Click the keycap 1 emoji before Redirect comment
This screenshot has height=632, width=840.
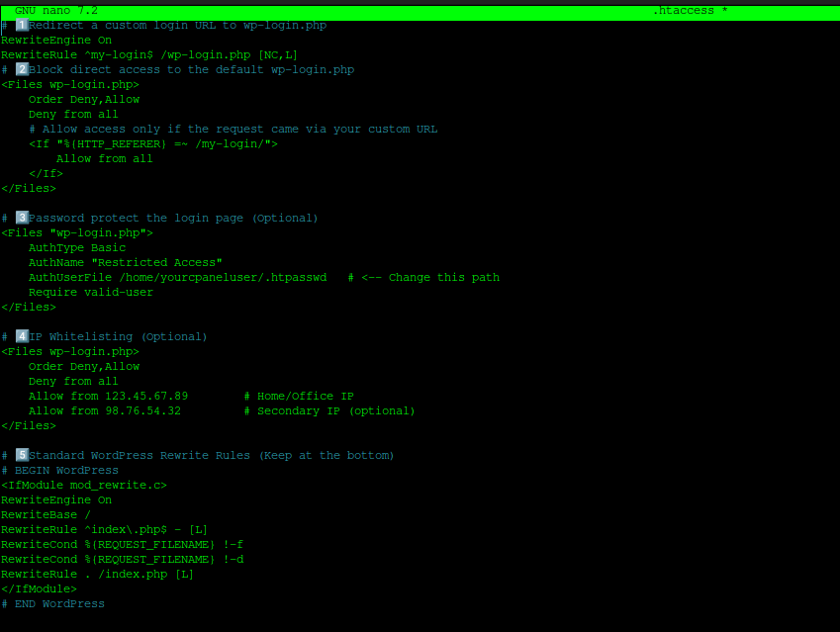click(22, 25)
